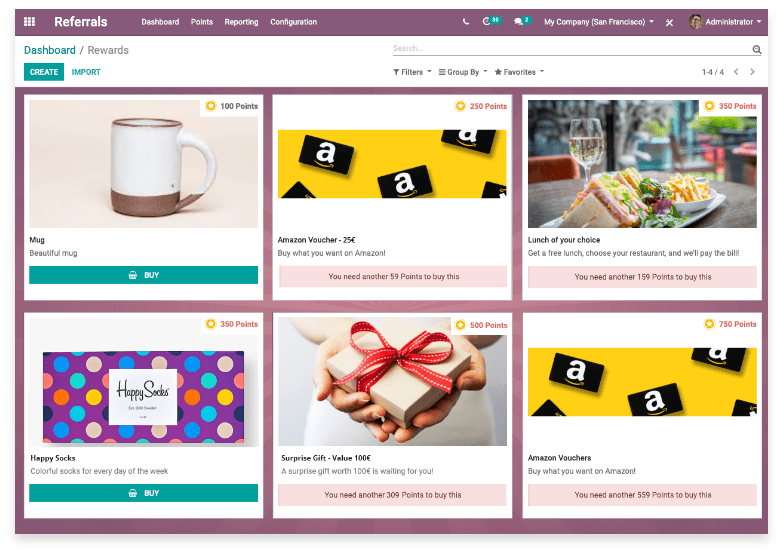Click the phone call icon
Image resolution: width=783 pixels, height=555 pixels.
(x=465, y=21)
